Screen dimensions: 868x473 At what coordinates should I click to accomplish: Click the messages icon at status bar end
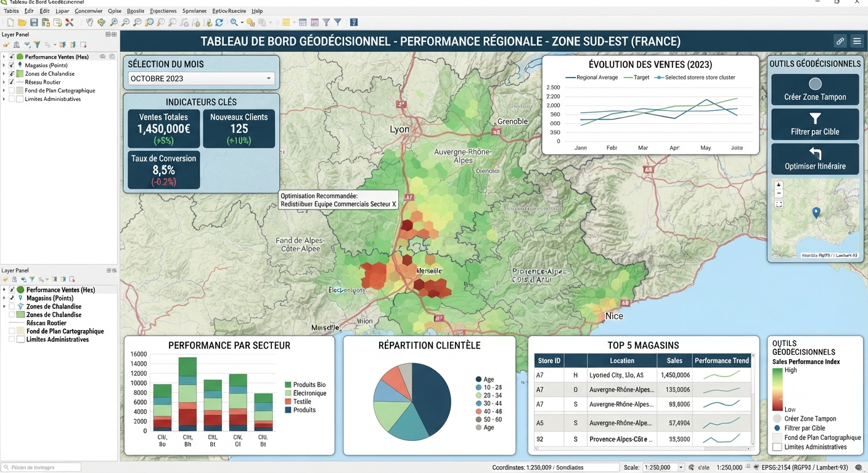(x=859, y=467)
